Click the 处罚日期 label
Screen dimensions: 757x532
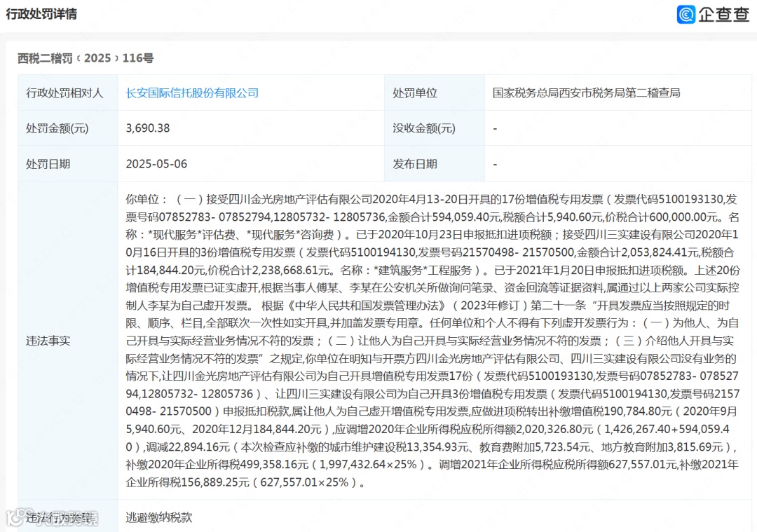click(48, 164)
